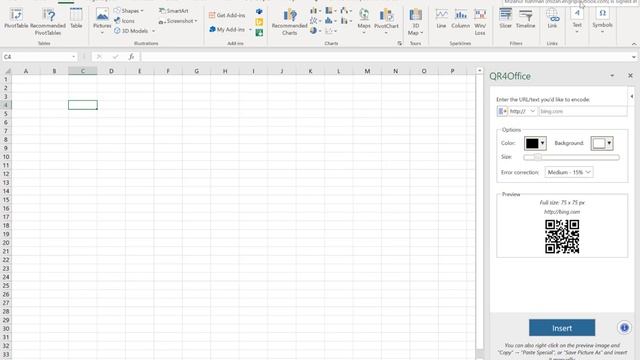Insert a Timeline filter
Viewport: 640px width, 360px height.
click(525, 19)
